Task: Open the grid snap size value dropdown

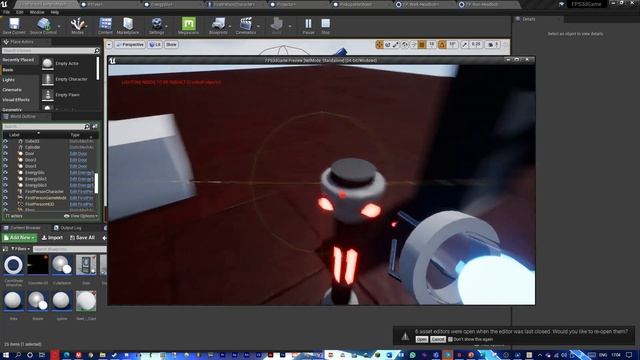Action: point(431,44)
